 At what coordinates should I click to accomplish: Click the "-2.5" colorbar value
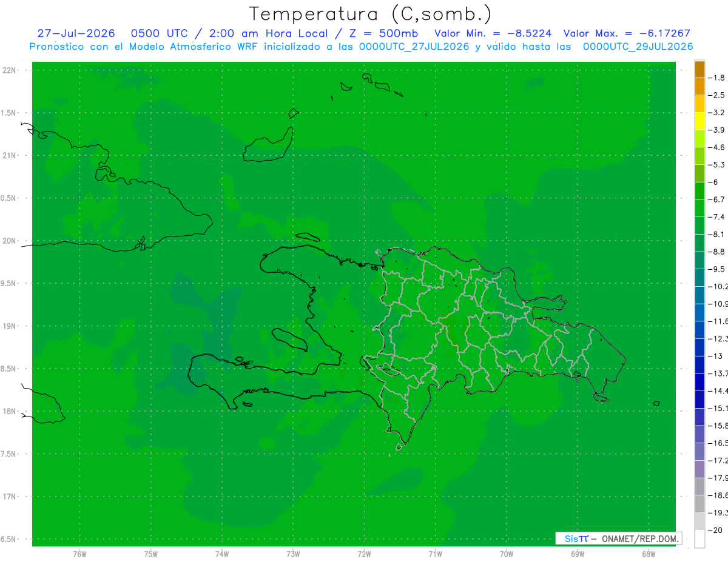tap(717, 95)
